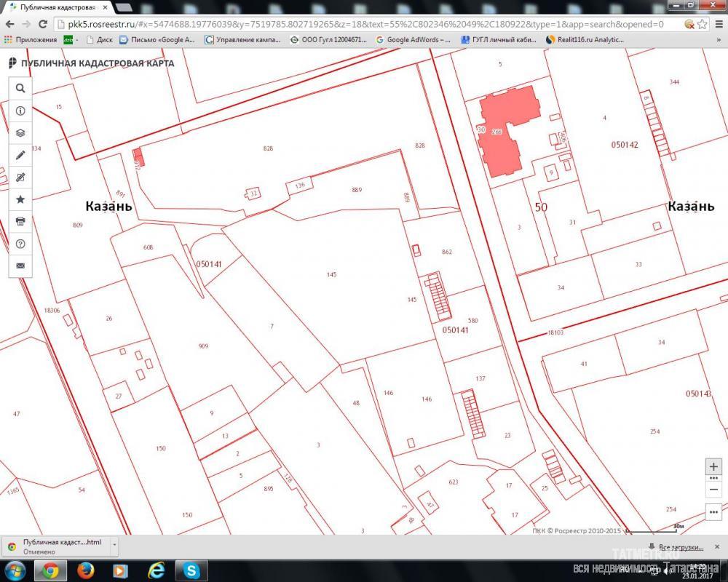Open the ГУГЛ личный каби... bookmark
Viewport: 728px width, 582px height.
(x=499, y=40)
